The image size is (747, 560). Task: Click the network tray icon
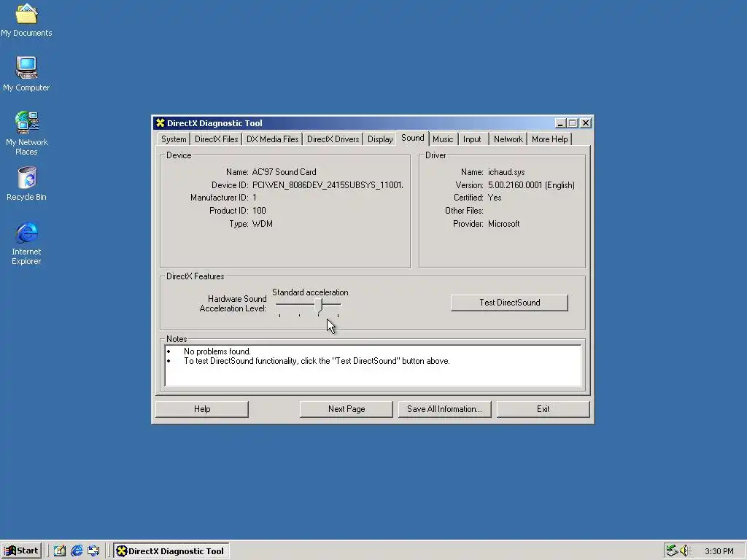click(x=672, y=551)
